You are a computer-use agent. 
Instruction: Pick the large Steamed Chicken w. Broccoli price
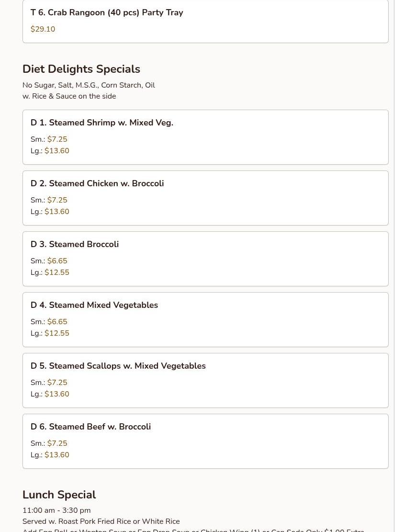tap(56, 212)
